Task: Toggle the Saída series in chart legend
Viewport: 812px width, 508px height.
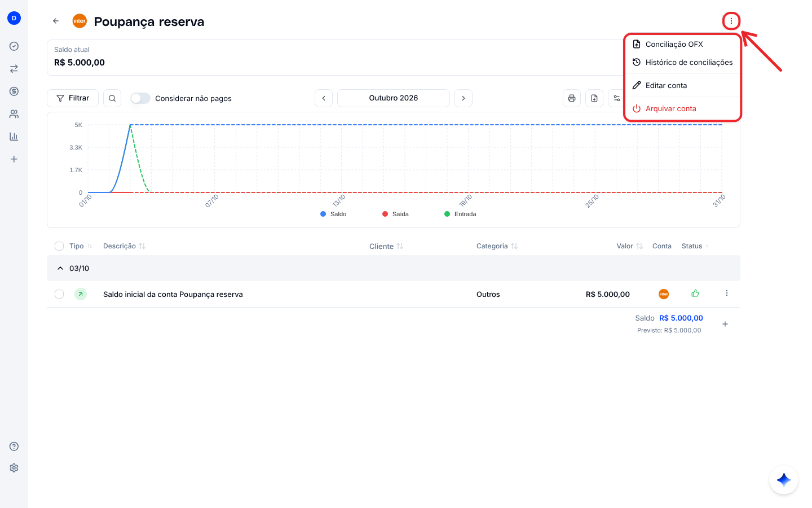Action: [x=395, y=214]
